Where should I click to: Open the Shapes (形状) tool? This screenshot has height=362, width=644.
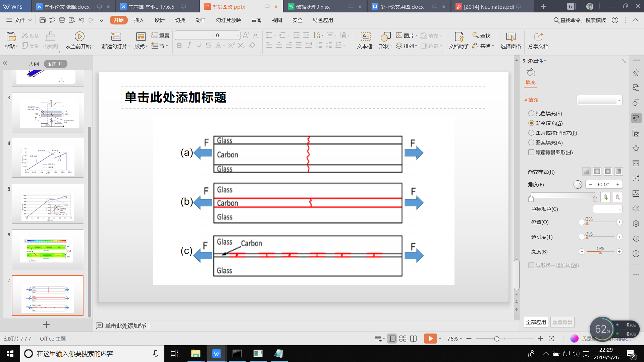click(385, 37)
